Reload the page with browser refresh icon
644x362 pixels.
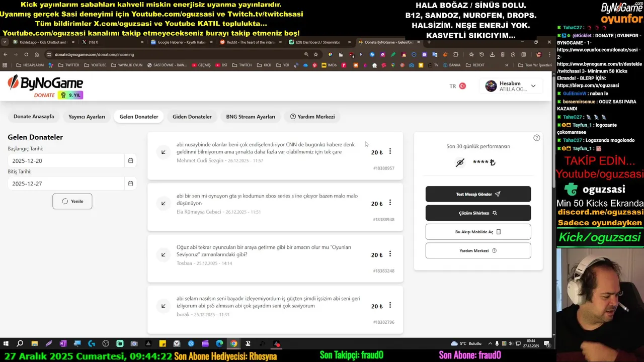26,54
